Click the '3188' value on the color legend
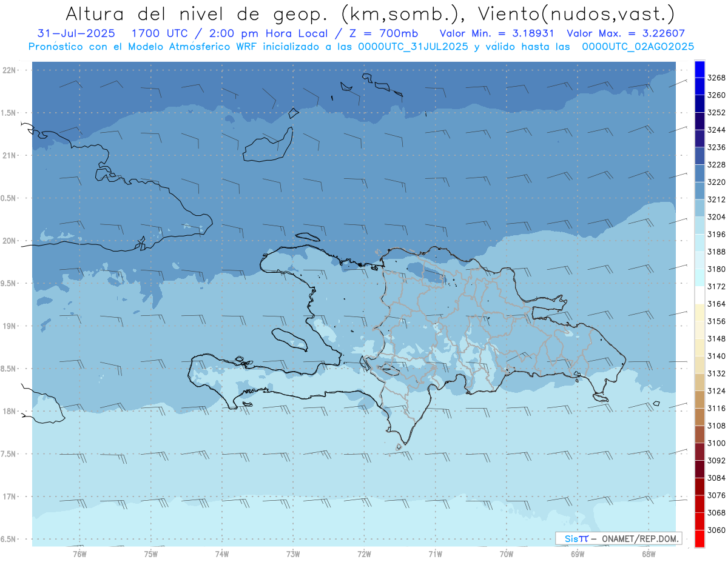The height and width of the screenshot is (562, 728). (716, 252)
